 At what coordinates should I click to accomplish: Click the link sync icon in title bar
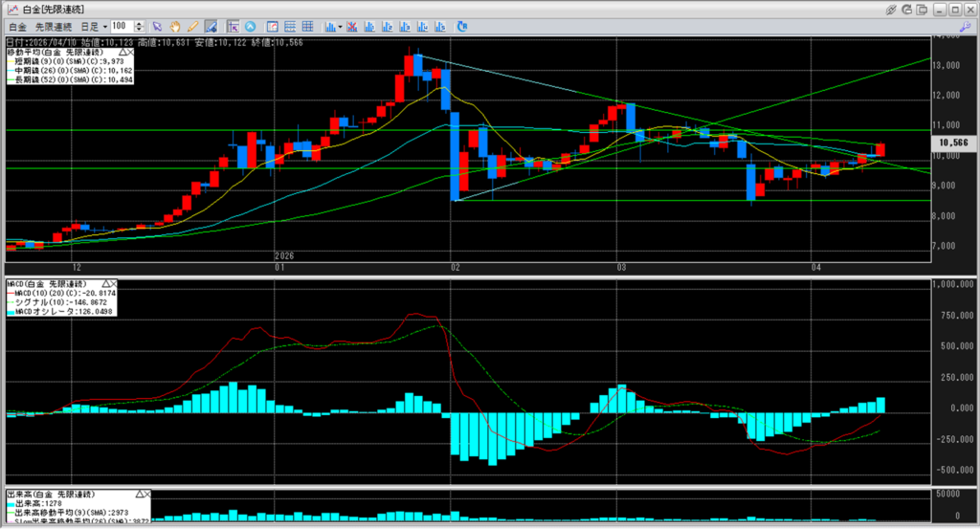click(891, 9)
